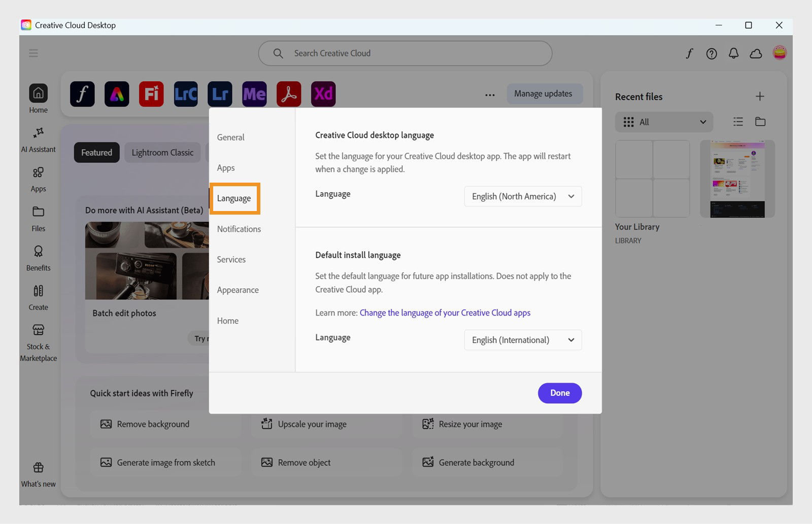Open the Adobe Firefly app icon
The image size is (812, 524).
(x=151, y=94)
